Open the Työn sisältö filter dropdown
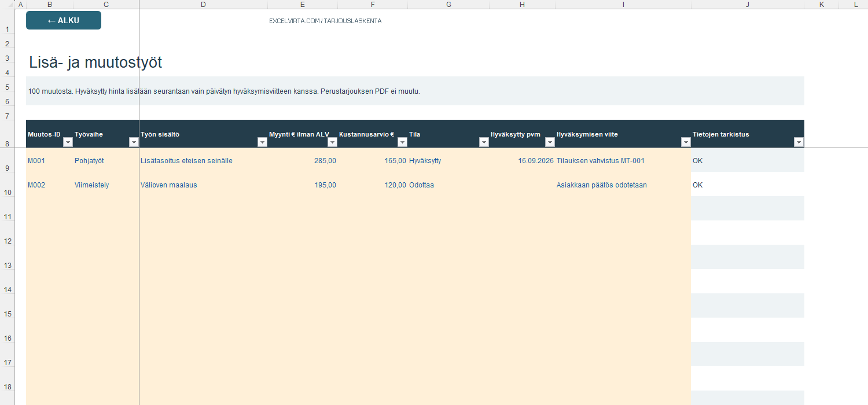 click(x=262, y=142)
